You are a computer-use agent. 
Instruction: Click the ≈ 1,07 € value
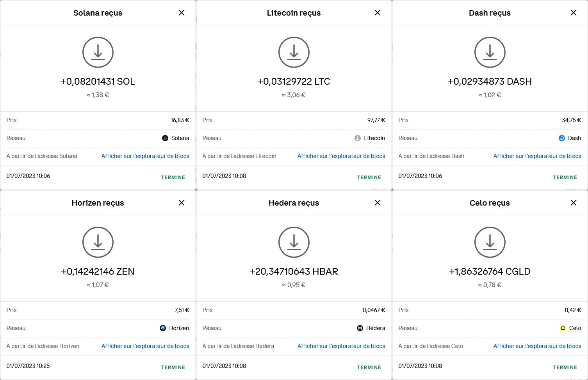point(98,285)
